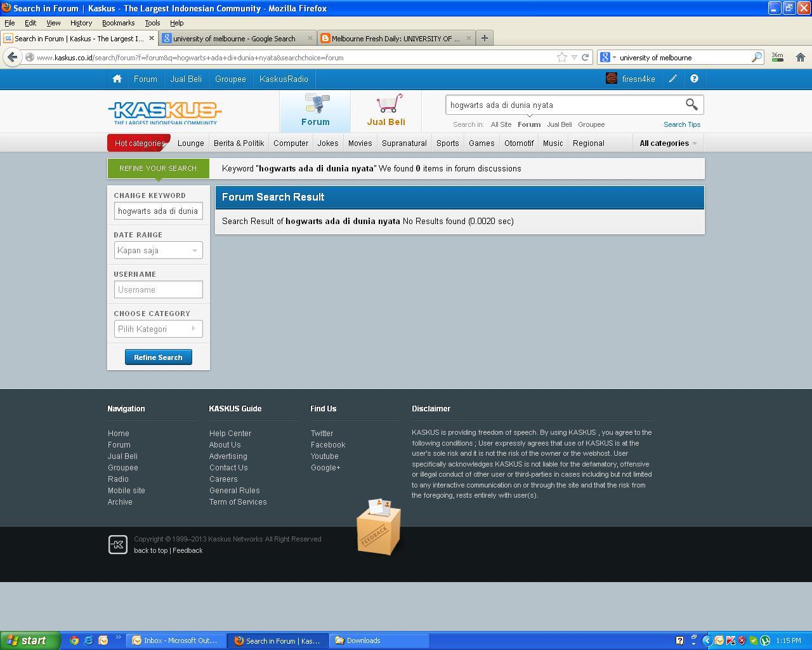Click the Search Tips link
This screenshot has height=650, width=812.
click(682, 124)
